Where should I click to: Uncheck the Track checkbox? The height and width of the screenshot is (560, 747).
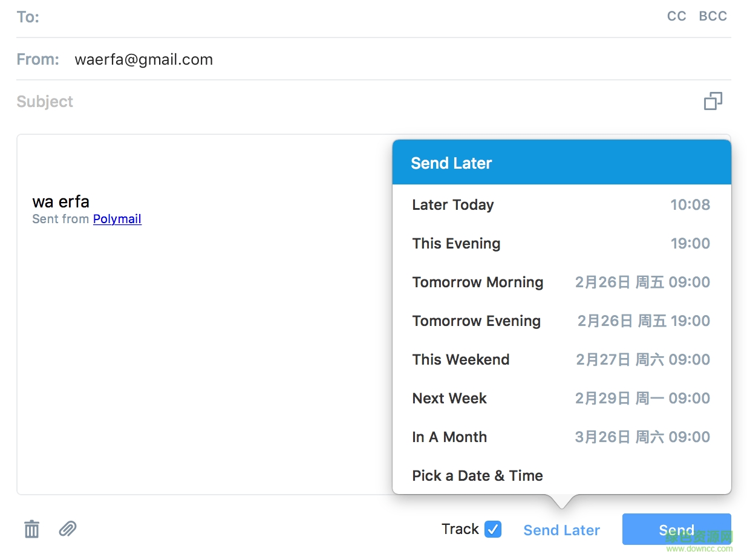coord(493,529)
